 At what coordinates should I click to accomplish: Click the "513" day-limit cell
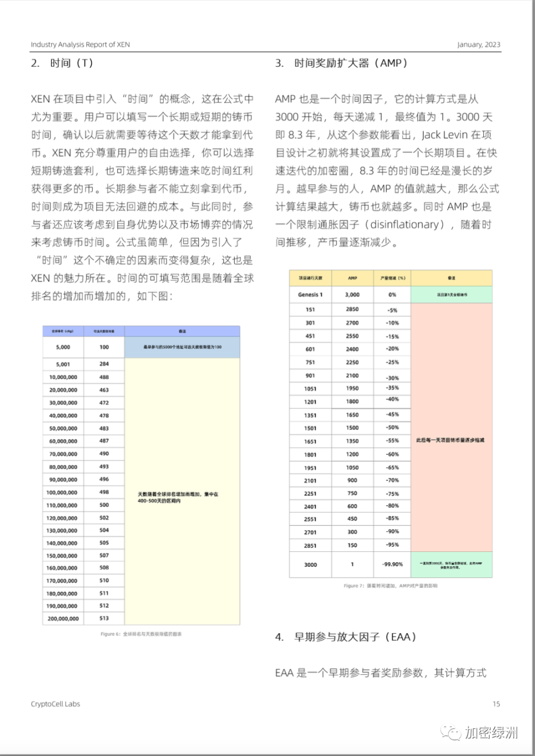pyautogui.click(x=104, y=618)
